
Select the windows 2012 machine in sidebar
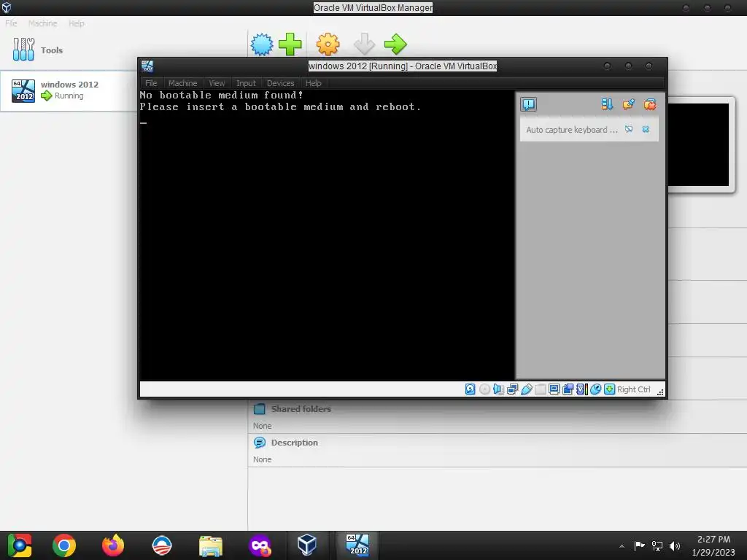69,90
